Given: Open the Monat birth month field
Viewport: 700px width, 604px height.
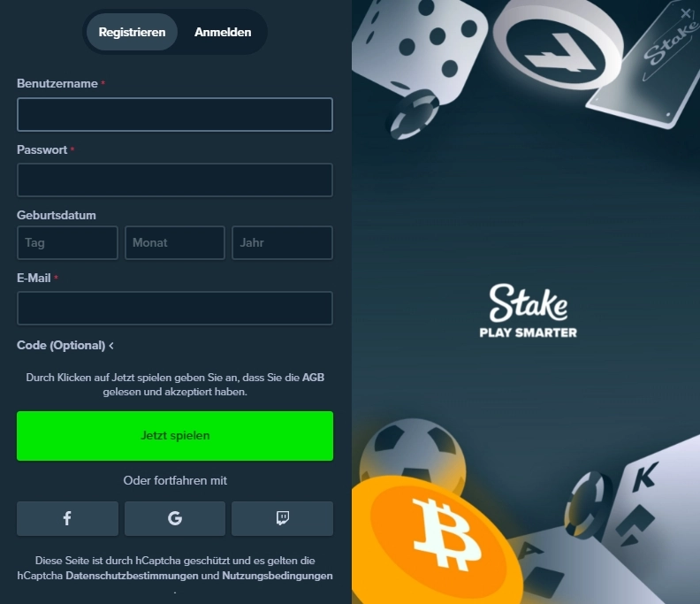Looking at the screenshot, I should click(175, 242).
